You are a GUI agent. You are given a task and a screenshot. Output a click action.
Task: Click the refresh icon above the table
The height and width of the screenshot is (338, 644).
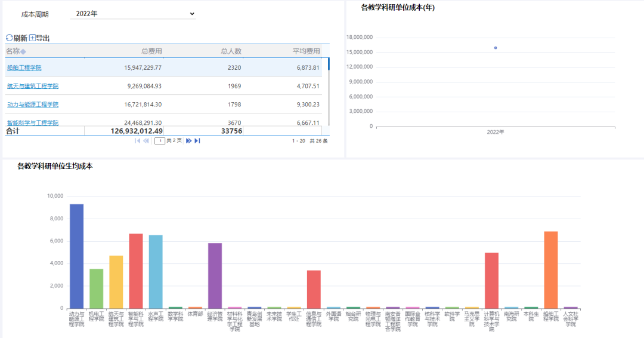pyautogui.click(x=10, y=38)
